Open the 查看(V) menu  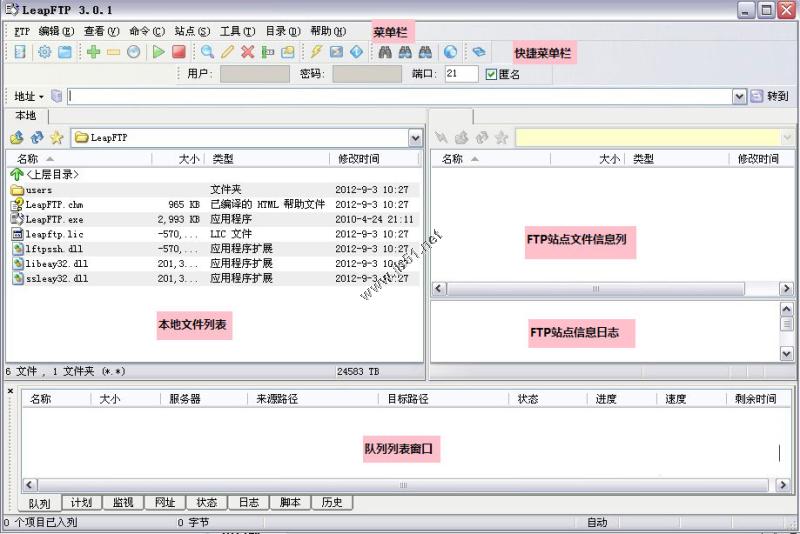pos(102,32)
